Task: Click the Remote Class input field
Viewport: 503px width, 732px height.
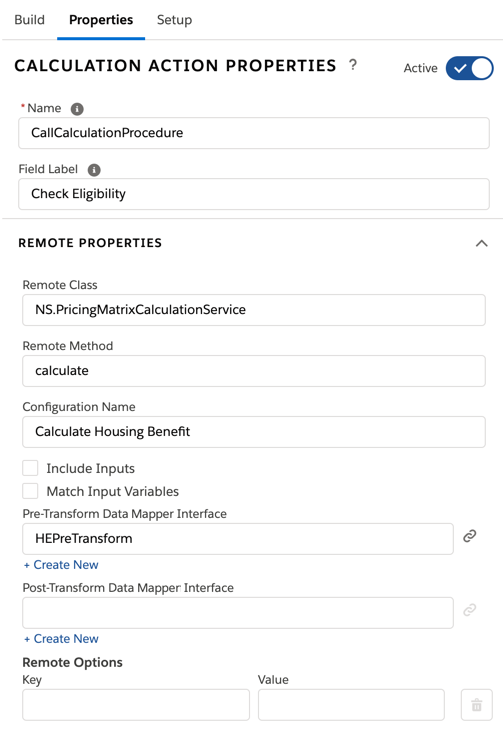Action: point(254,310)
